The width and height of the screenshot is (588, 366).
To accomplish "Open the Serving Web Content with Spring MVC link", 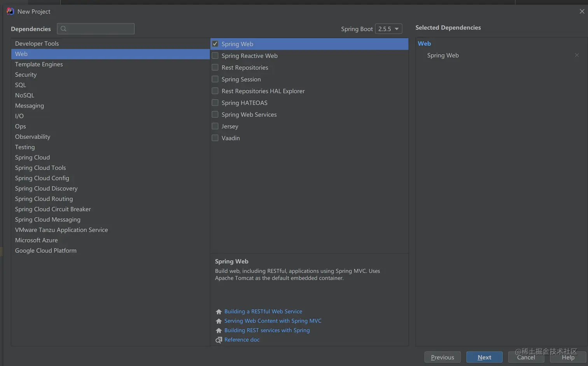I will (x=273, y=321).
